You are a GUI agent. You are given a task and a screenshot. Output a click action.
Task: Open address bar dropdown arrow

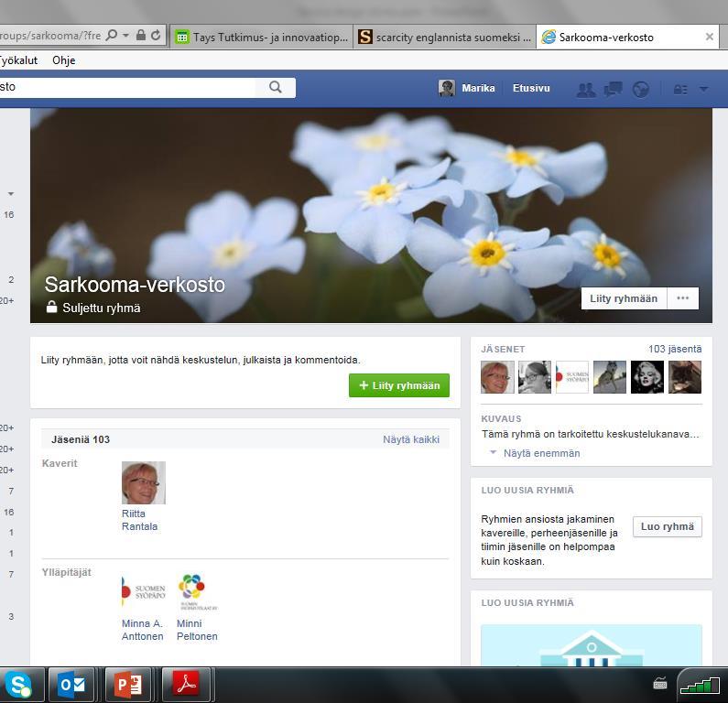[125, 36]
